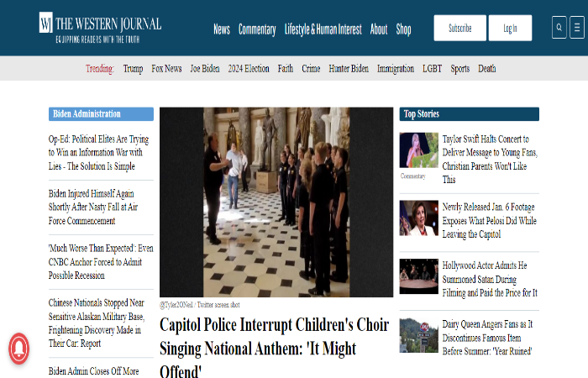Click the Log In button
The image size is (588, 378).
[510, 28]
